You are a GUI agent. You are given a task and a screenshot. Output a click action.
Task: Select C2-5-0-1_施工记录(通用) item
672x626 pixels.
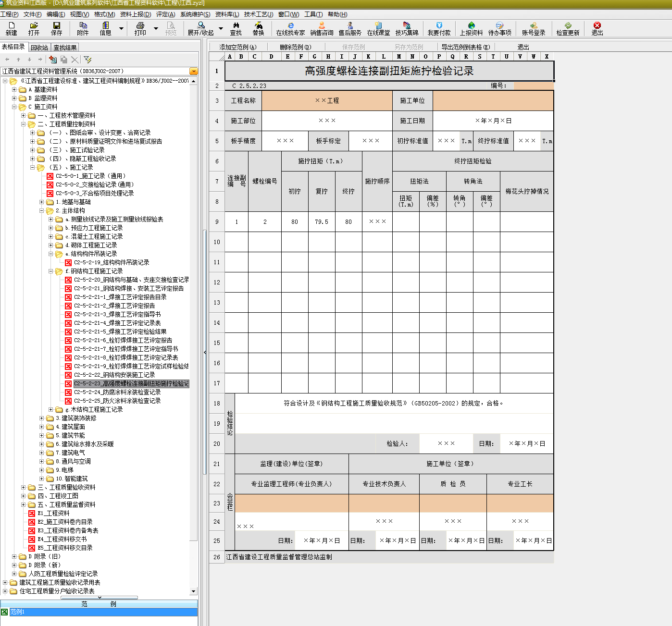click(90, 176)
